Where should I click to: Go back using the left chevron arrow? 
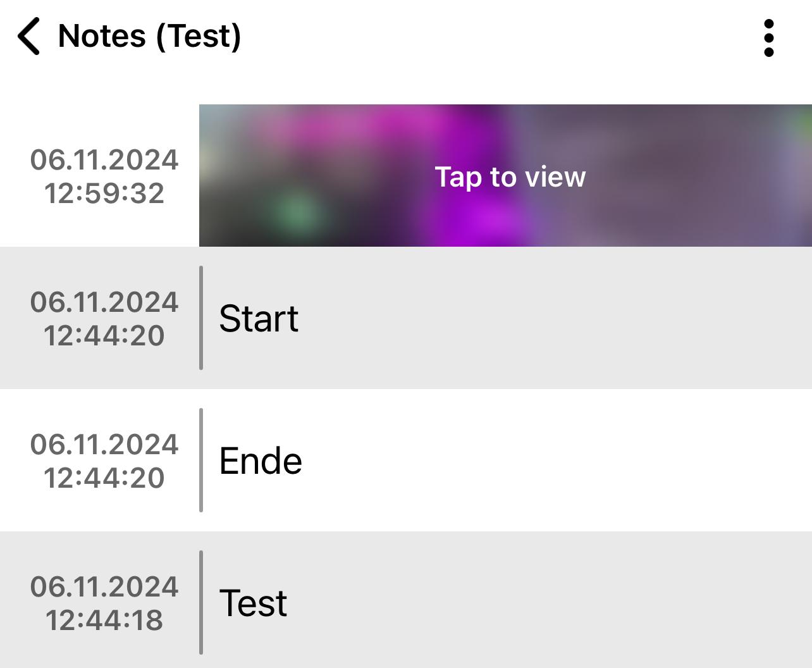point(29,37)
